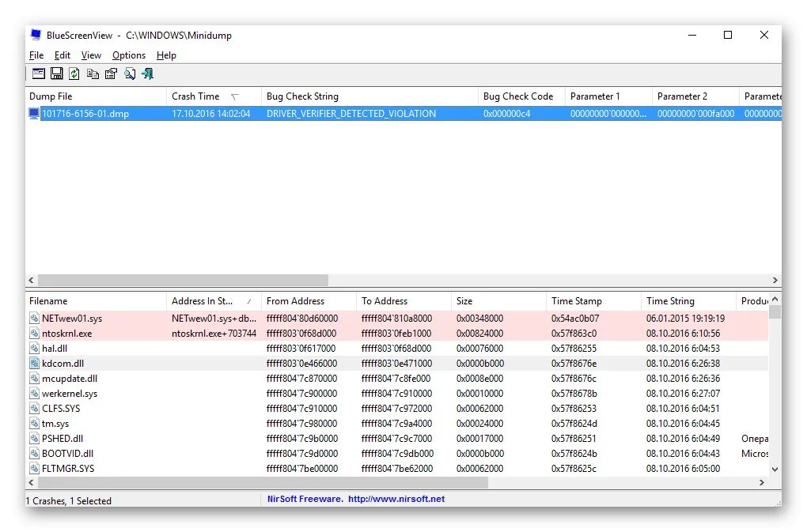Open the View menu
This screenshot has height=532, width=807.
[x=91, y=55]
